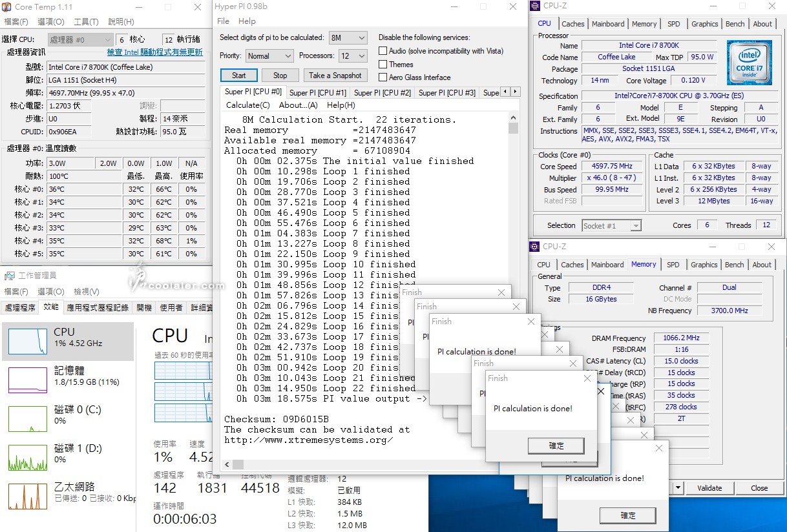This screenshot has height=532, width=787.
Task: Switch to Super PI [CPU #1] tab
Action: pos(318,93)
